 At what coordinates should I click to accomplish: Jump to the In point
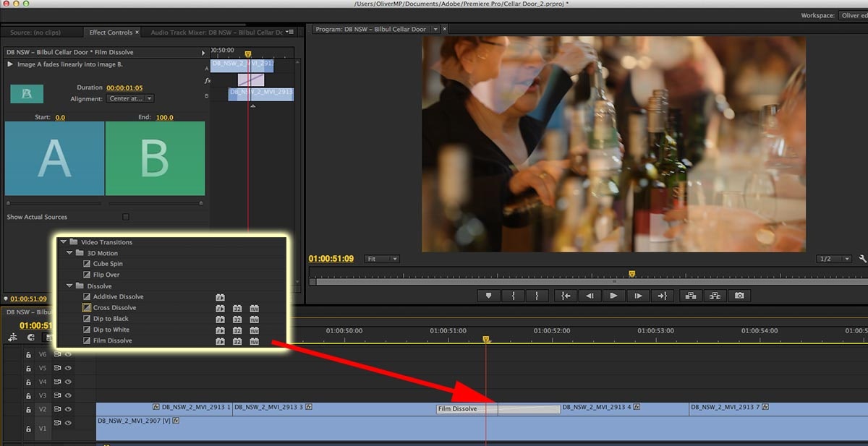click(565, 296)
